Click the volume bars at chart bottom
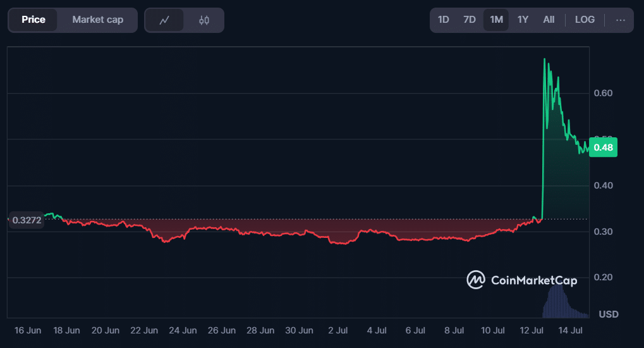The image size is (644, 348). point(566,301)
